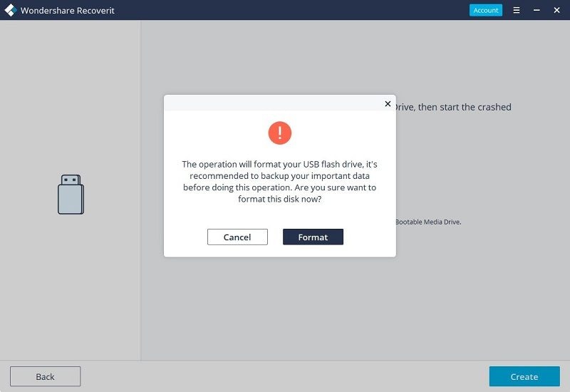Open the hamburger menu in title bar
This screenshot has width=570, height=392.
point(516,10)
